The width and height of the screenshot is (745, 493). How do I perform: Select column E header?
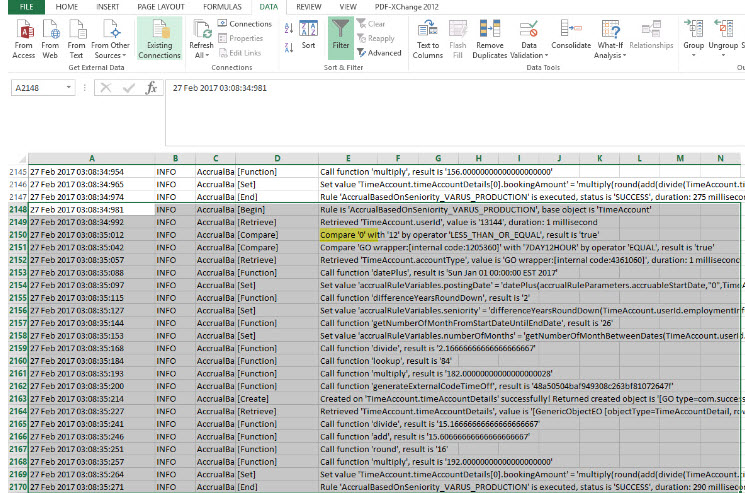pyautogui.click(x=348, y=158)
